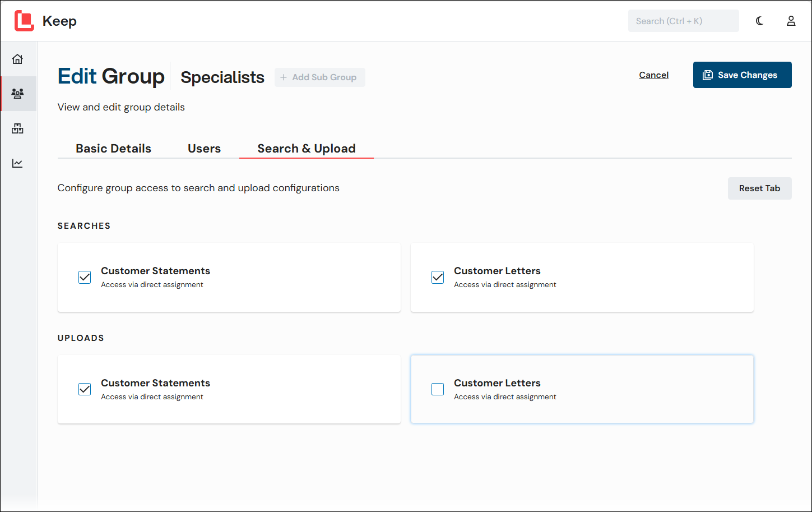812x512 pixels.
Task: Focus the Search (Ctrl + K) field
Action: tap(683, 21)
